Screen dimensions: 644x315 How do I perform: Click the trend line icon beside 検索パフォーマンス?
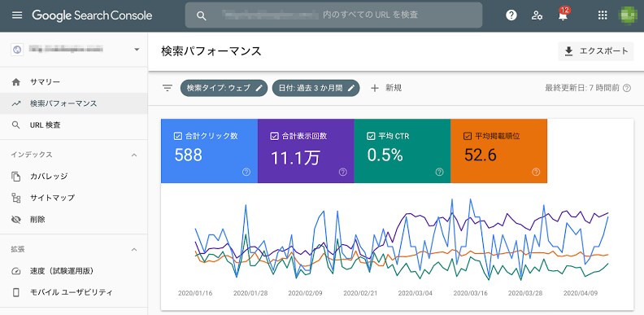16,103
